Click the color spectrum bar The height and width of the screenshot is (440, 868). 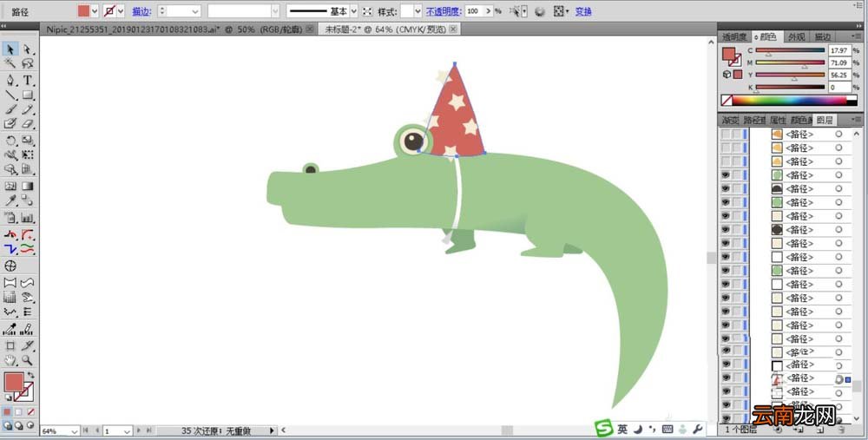pos(789,101)
